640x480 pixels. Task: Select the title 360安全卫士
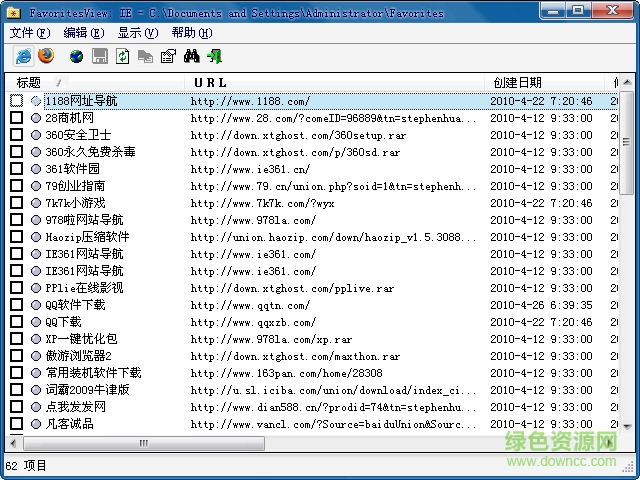point(78,135)
